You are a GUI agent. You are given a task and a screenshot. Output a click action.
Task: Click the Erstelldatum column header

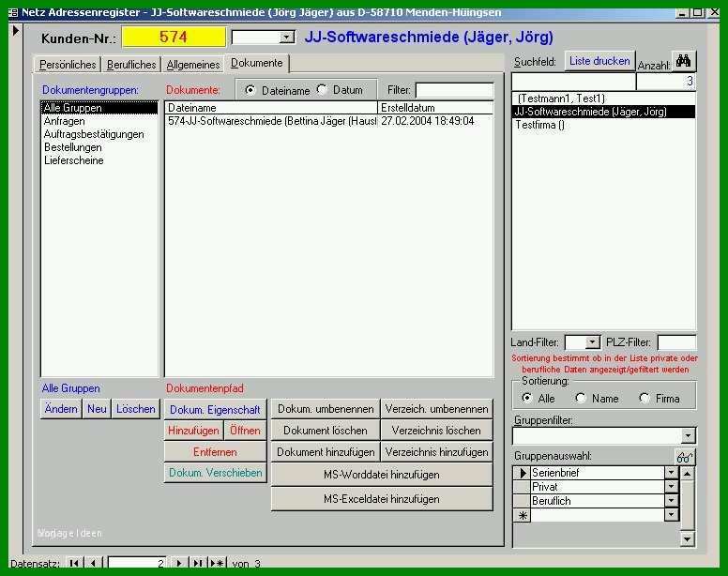[435, 108]
